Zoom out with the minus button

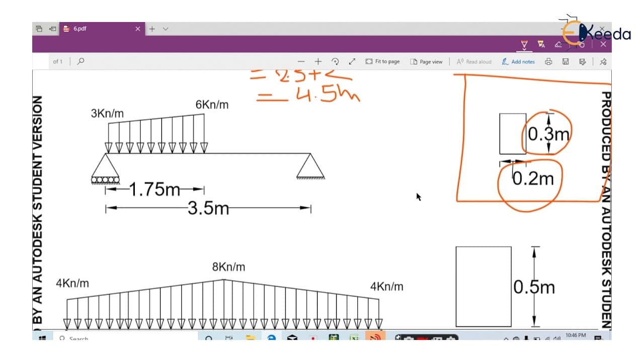click(301, 61)
